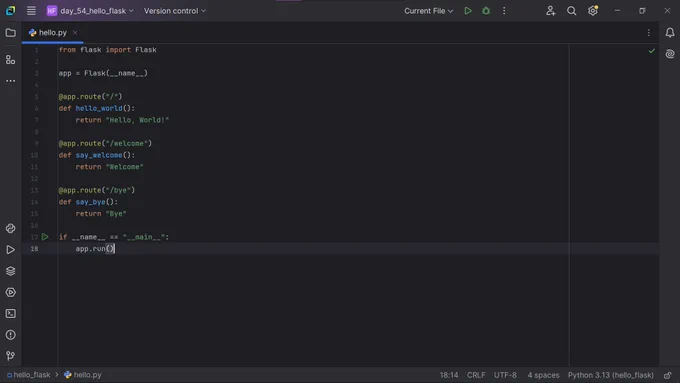Open Search Everywhere magnifier
Viewport: 680px width, 383px height.
[x=572, y=11]
